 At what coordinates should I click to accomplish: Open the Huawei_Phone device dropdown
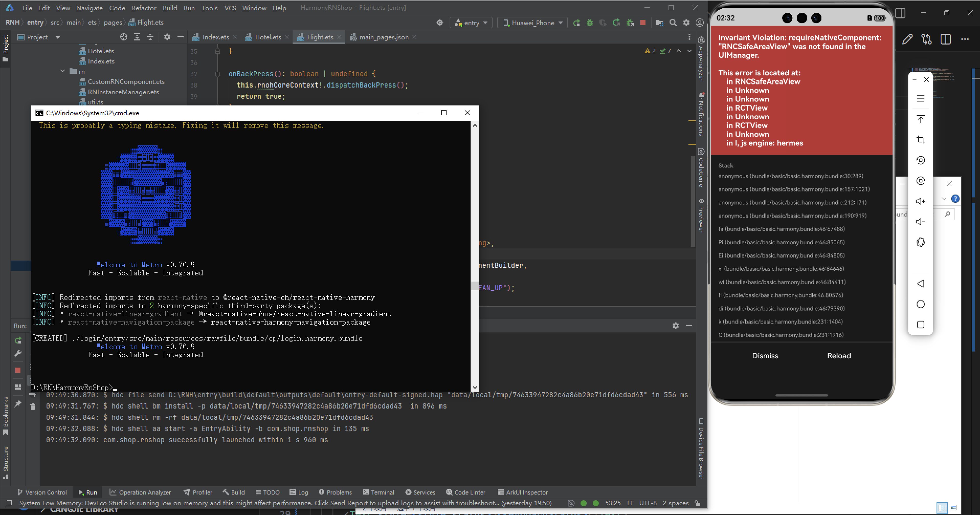(x=533, y=23)
